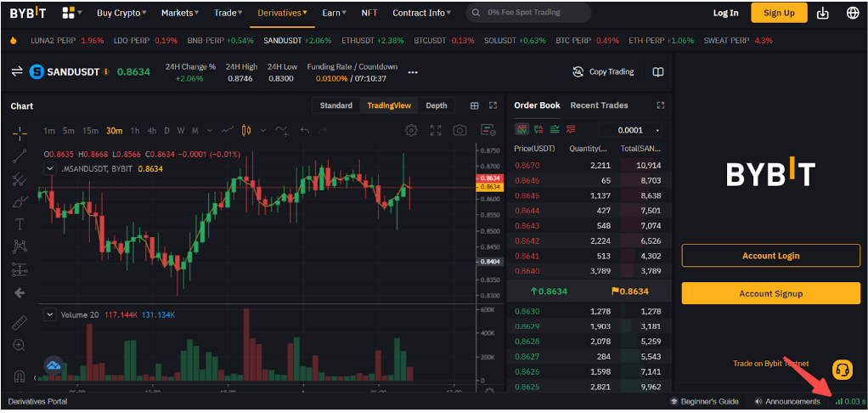Open chart settings gear icon

[x=411, y=130]
